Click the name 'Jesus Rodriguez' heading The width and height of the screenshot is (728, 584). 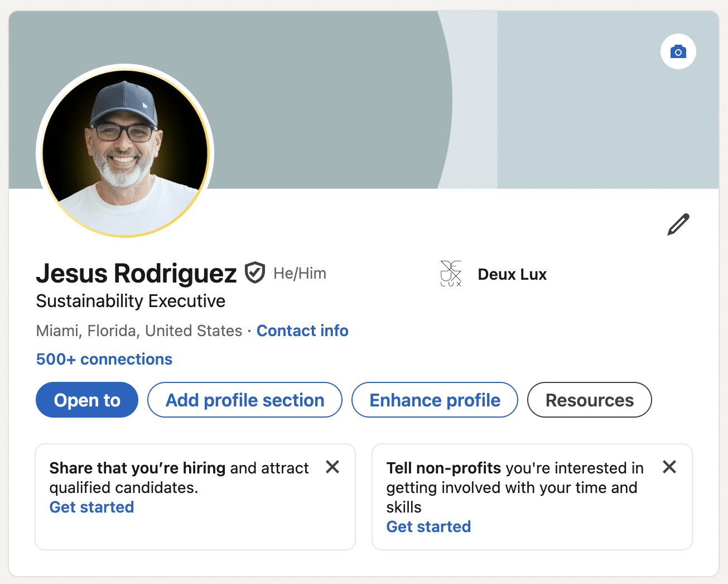[137, 274]
